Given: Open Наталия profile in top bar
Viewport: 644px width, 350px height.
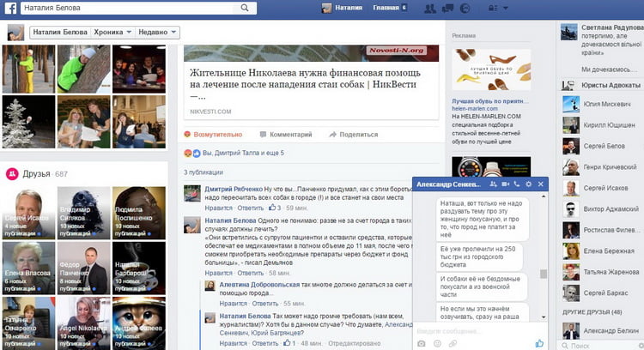Looking at the screenshot, I should [x=342, y=9].
